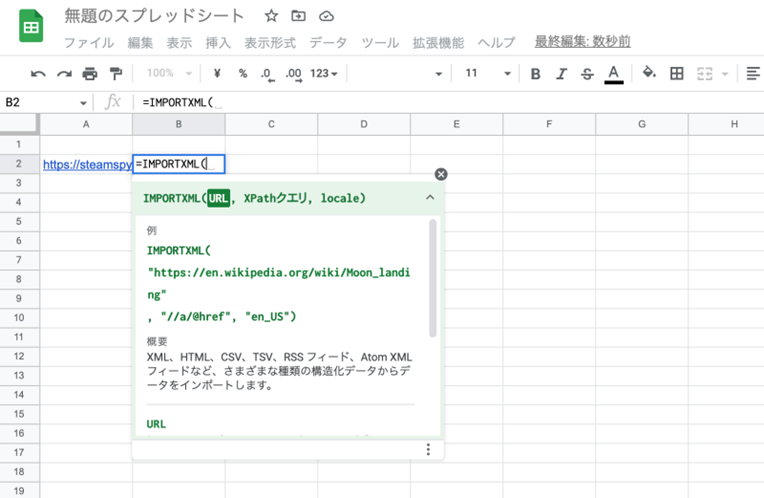Open the borders menu
The height and width of the screenshot is (498, 764).
[x=677, y=74]
